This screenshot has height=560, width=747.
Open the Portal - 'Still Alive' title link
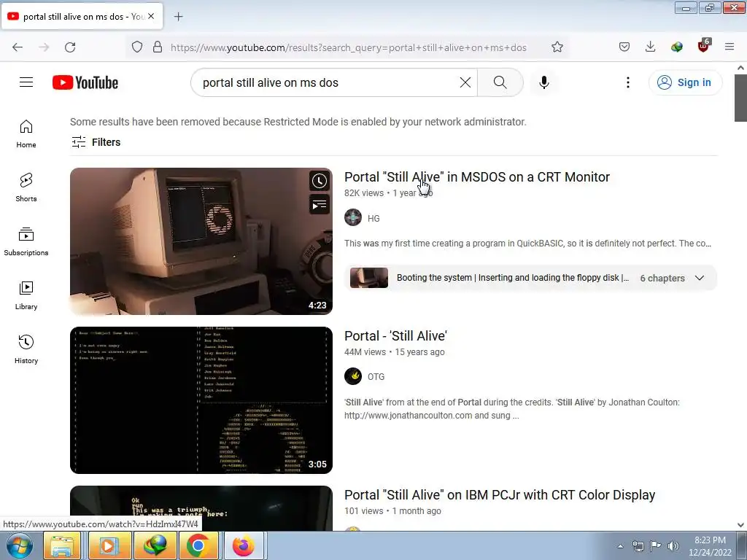[x=395, y=335]
